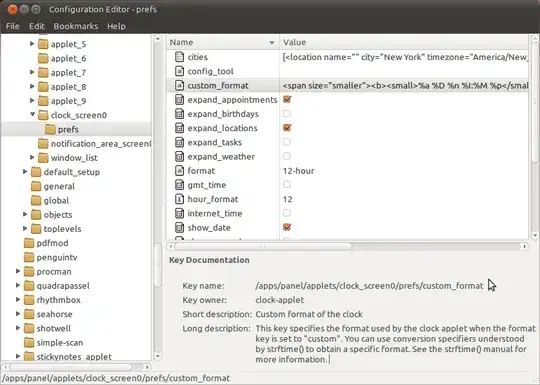Click the key list left scroll arrow

(x=170, y=246)
